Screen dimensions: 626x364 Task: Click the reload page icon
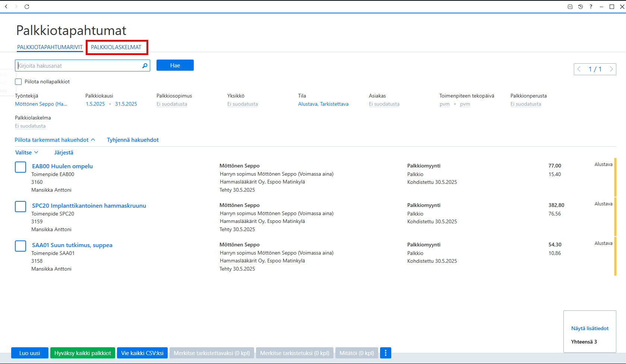point(27,7)
